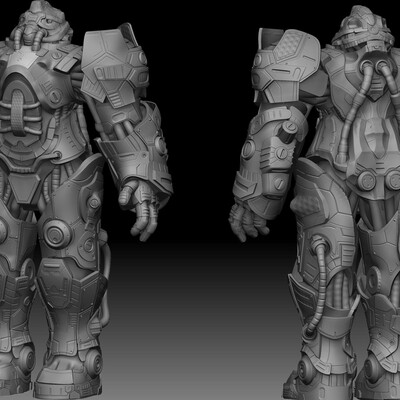Select the large circular knee disc on front model
400x400 pixels.
tap(56, 232)
